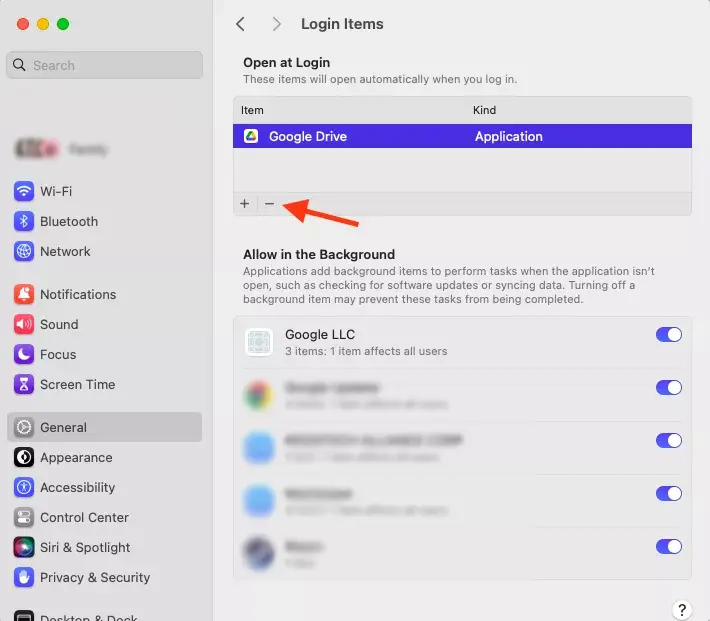
Task: Open Appearance settings
Action: pyautogui.click(x=104, y=457)
